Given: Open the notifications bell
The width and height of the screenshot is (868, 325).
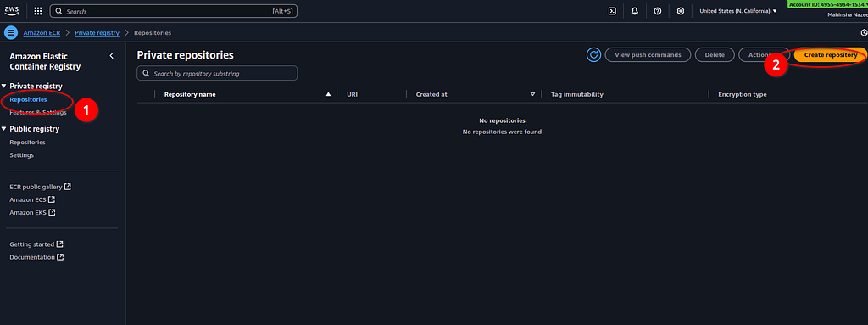Looking at the screenshot, I should tap(634, 11).
